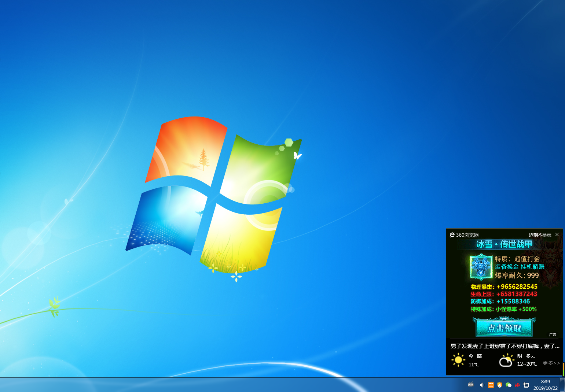Click the Show Desktop button on taskbar
Viewport: 565px width, 392px height.
562,385
